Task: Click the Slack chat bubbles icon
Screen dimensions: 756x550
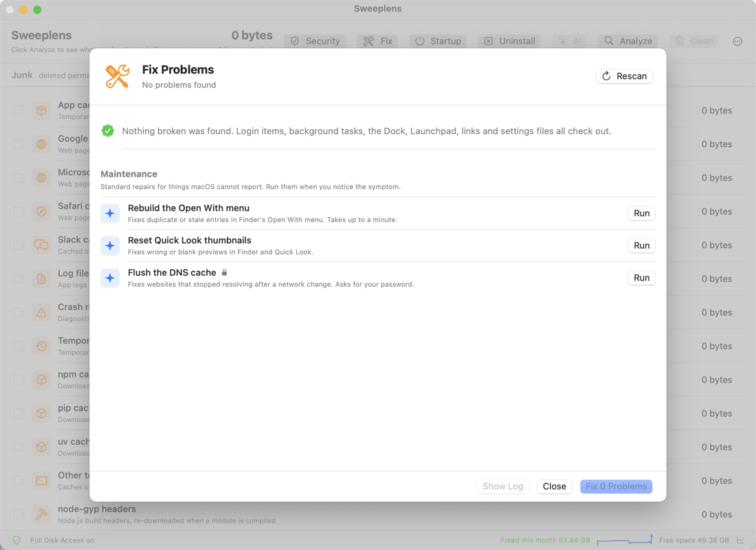Action: (41, 245)
